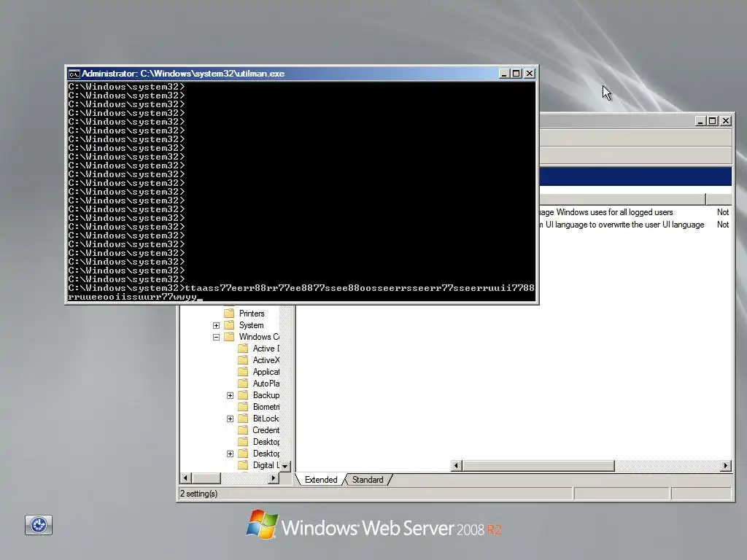Close the Group Policy editor window
Image resolution: width=747 pixels, height=560 pixels.
coord(726,121)
